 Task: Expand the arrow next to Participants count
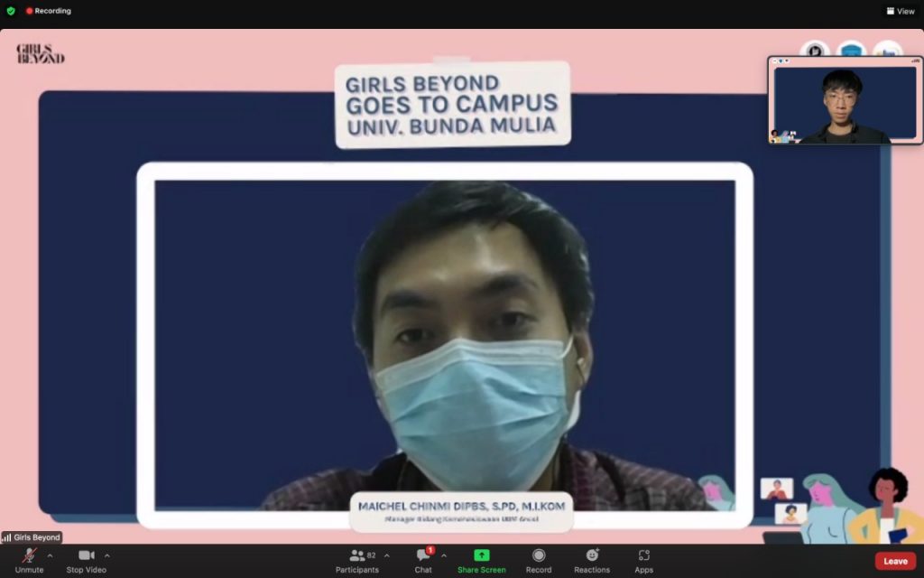(x=386, y=555)
